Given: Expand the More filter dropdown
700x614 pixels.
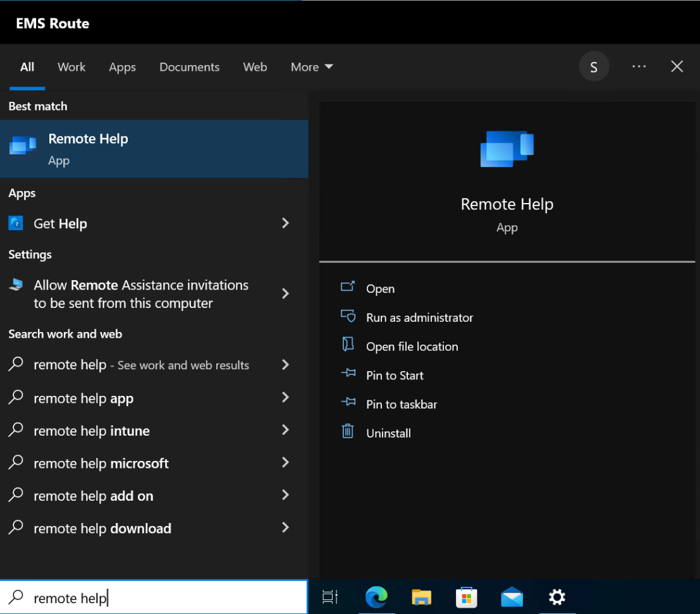Looking at the screenshot, I should pos(311,67).
